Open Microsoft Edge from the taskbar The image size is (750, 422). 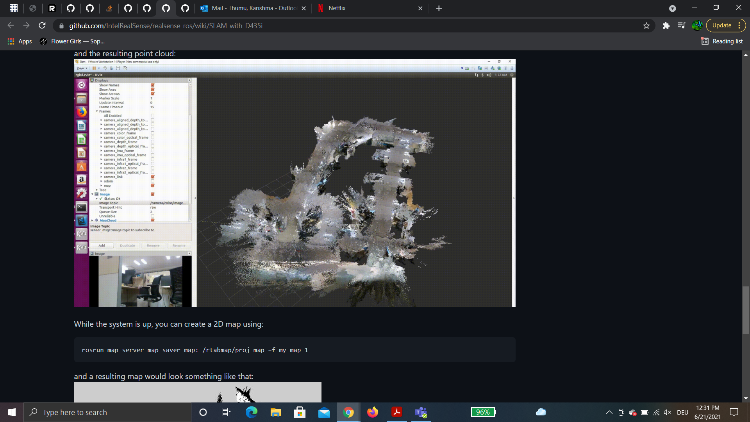(x=252, y=412)
